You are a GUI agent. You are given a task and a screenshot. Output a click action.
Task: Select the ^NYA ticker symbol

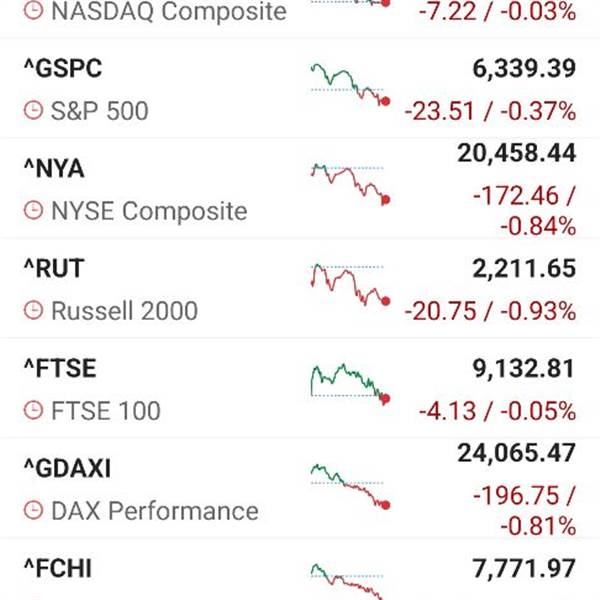[54, 169]
